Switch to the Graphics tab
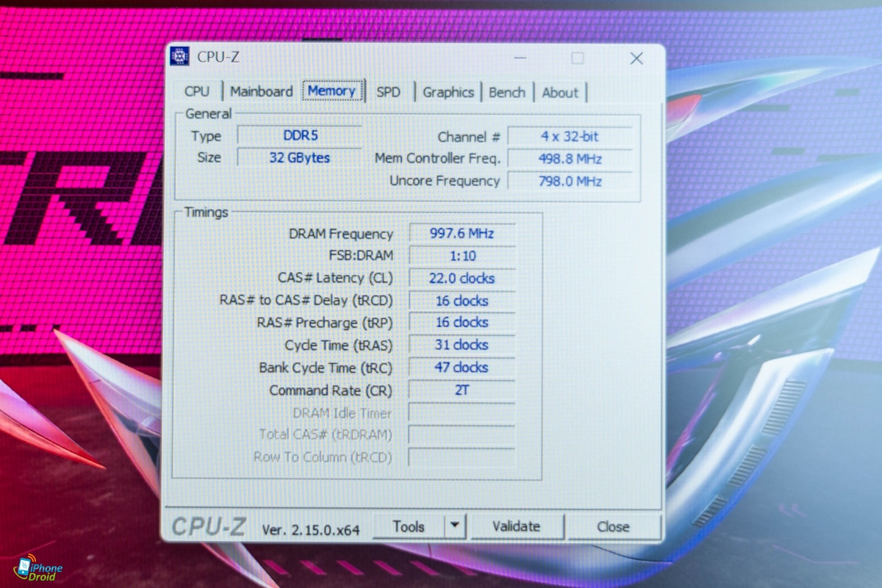882x588 pixels. 448,93
